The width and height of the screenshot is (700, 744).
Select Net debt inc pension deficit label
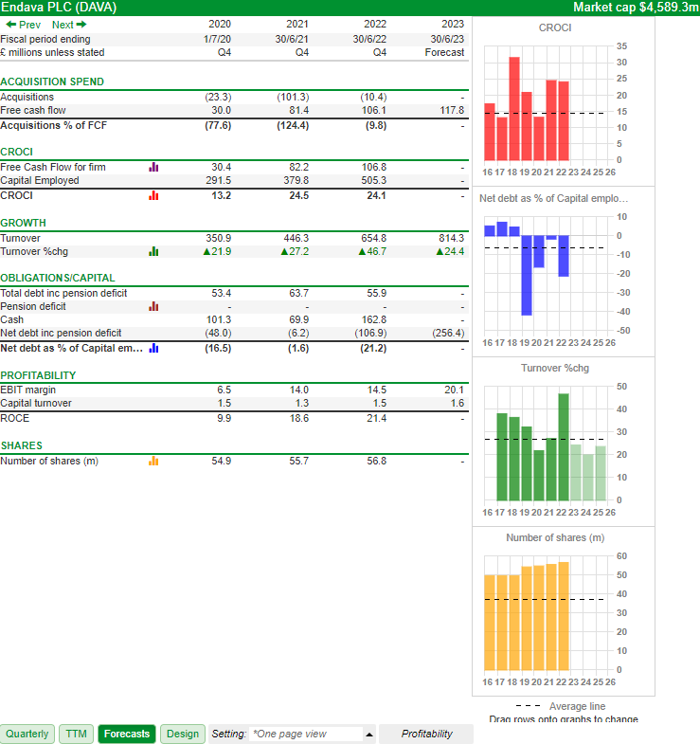click(61, 333)
